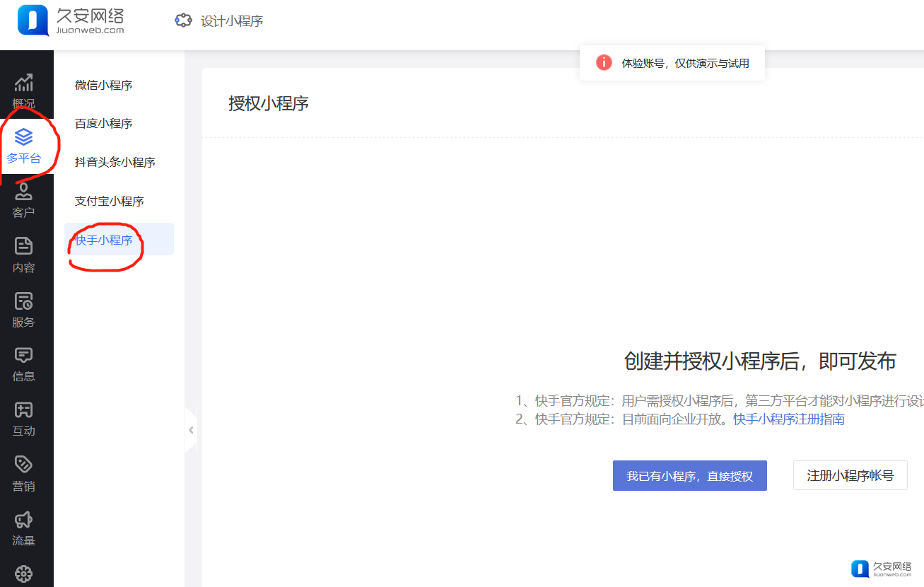Viewport: 924px width, 587px height.
Task: Click the 设计小程序 icon in header
Action: (x=183, y=21)
